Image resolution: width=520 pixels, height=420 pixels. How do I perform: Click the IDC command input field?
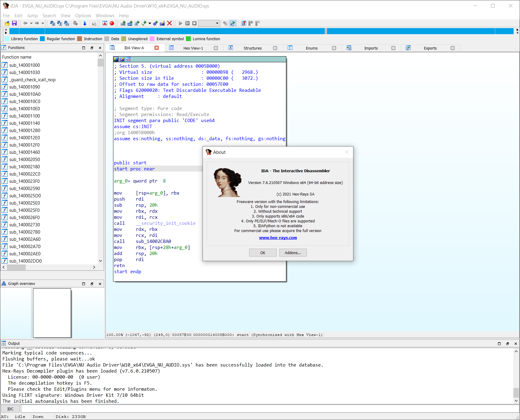270,409
